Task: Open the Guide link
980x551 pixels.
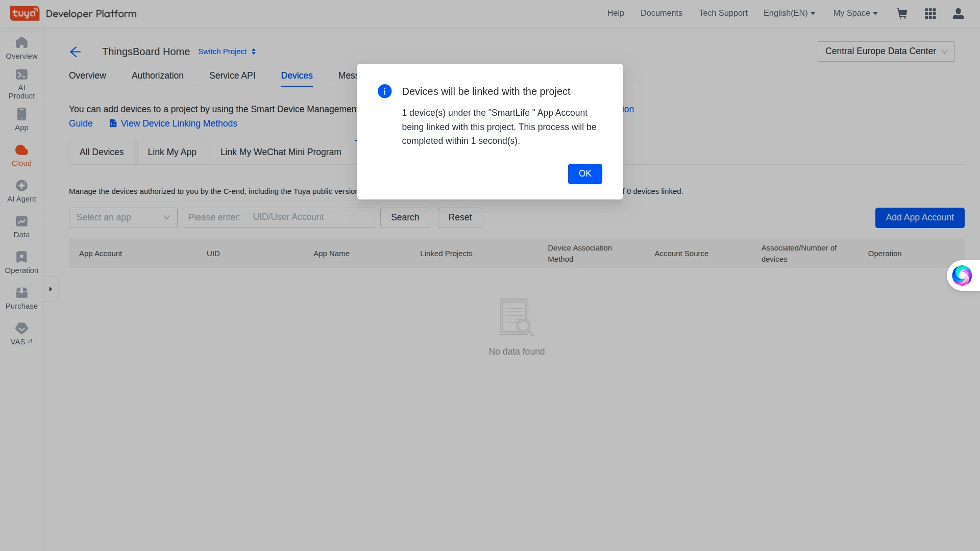Action: click(x=81, y=123)
